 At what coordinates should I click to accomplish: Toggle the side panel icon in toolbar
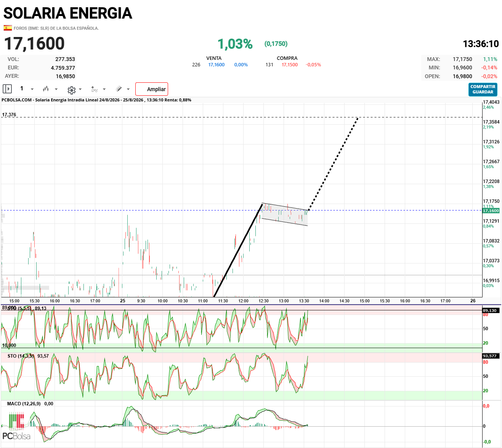pos(7,89)
